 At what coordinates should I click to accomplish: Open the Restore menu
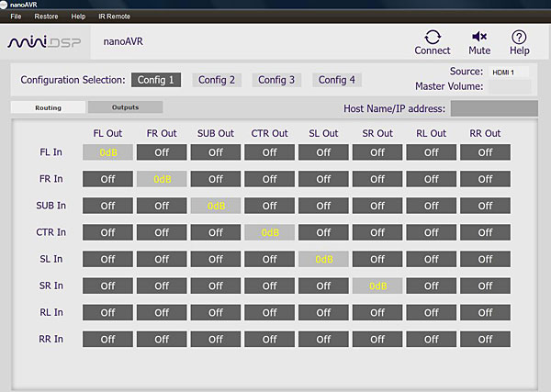46,17
